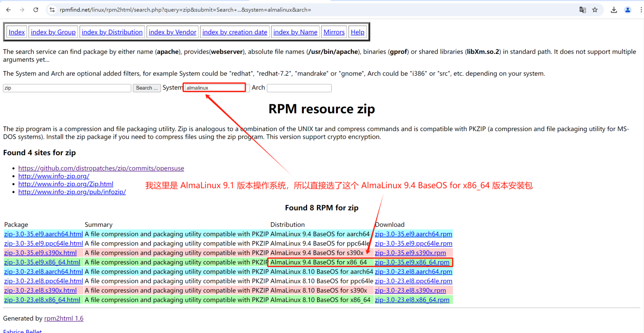Click the translate page icon
This screenshot has width=644, height=333.
tap(582, 10)
